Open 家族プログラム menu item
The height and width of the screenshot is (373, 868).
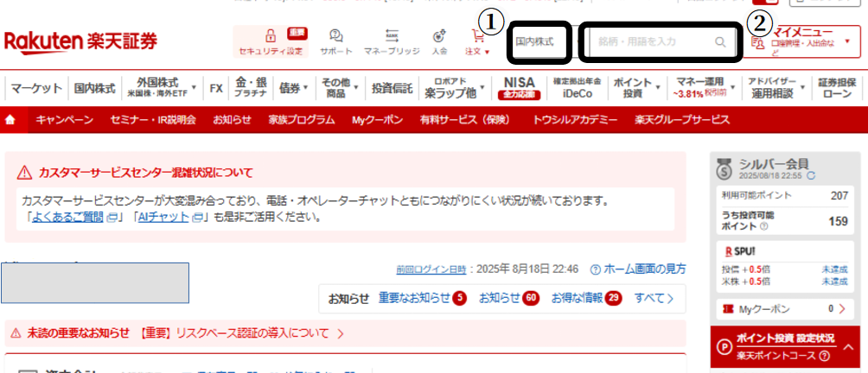click(302, 120)
